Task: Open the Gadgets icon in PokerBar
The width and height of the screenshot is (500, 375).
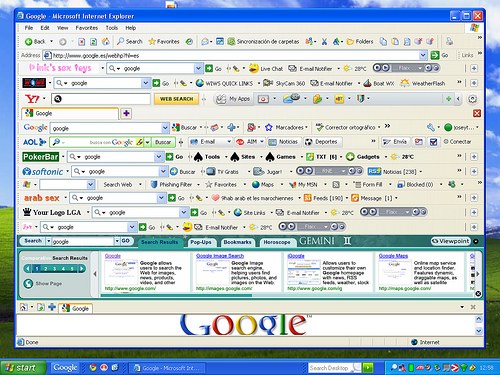Action: click(350, 157)
